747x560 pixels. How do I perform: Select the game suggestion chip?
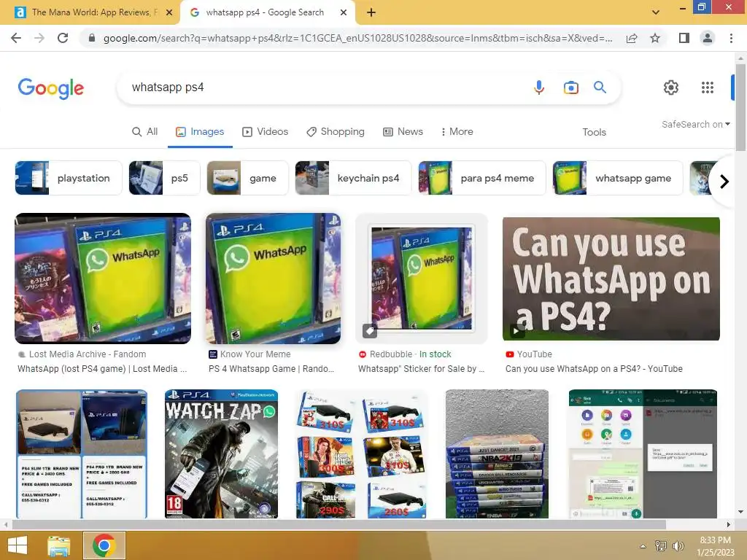point(248,178)
